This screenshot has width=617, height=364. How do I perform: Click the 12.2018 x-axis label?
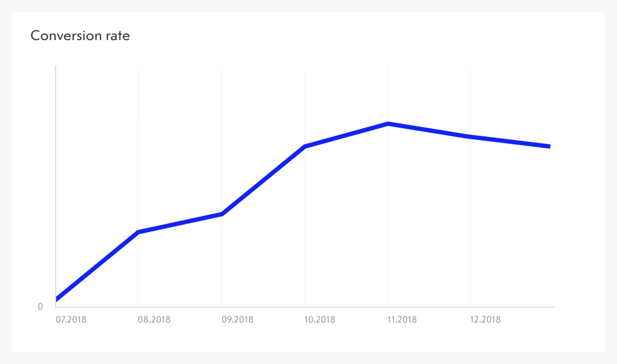pos(485,320)
